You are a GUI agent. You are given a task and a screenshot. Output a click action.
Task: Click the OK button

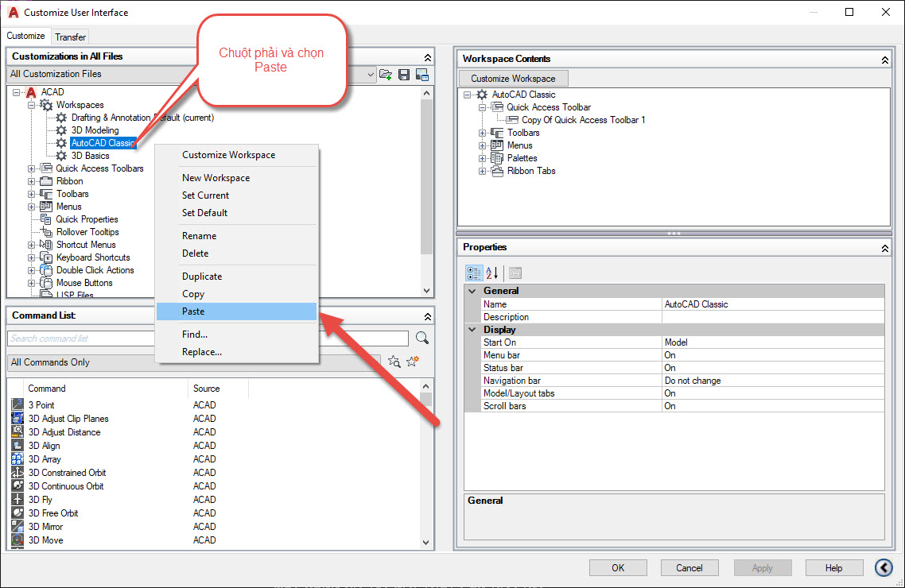click(618, 567)
